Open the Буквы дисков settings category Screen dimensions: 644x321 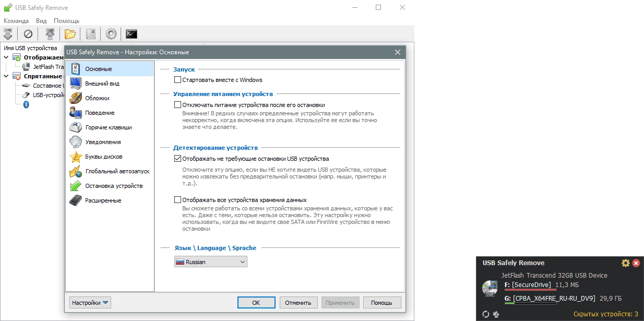point(110,157)
